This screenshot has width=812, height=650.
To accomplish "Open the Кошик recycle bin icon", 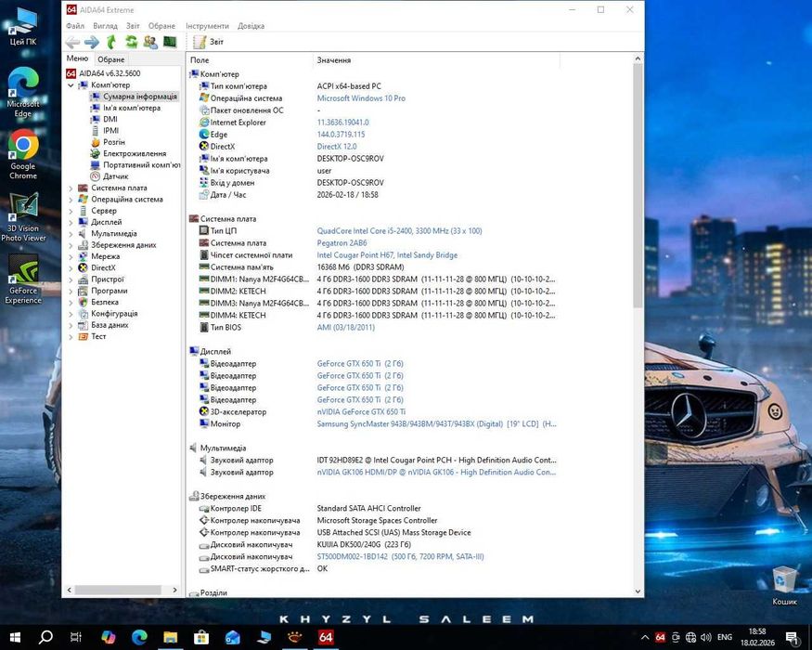I will tap(784, 586).
